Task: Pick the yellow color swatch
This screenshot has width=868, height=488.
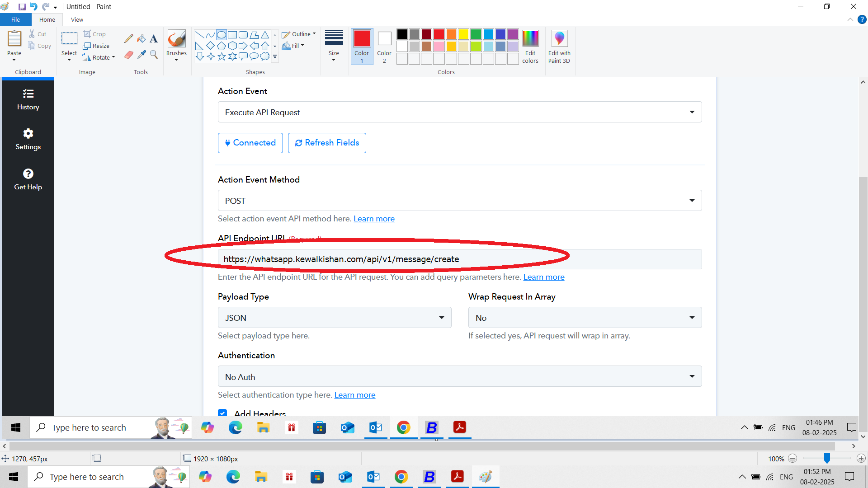Action: click(x=463, y=34)
